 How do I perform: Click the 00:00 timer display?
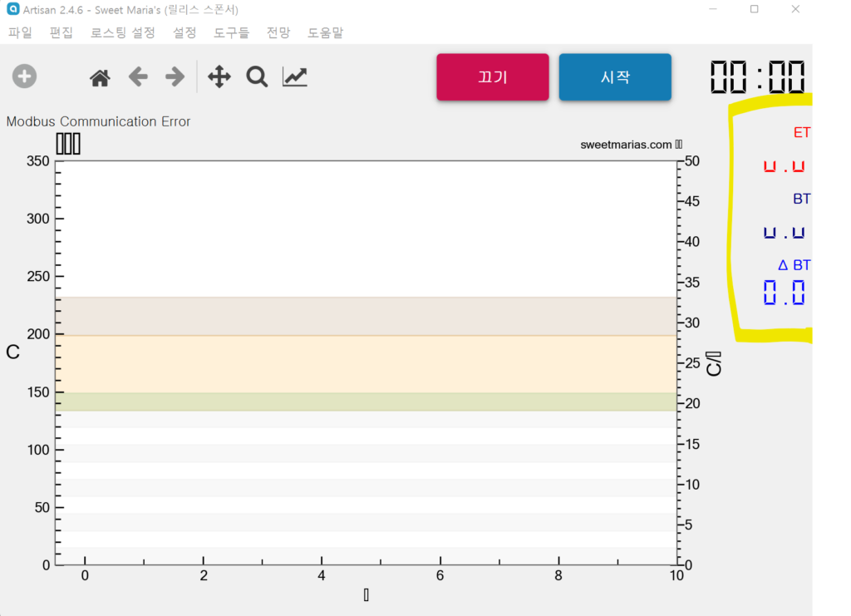tap(757, 77)
